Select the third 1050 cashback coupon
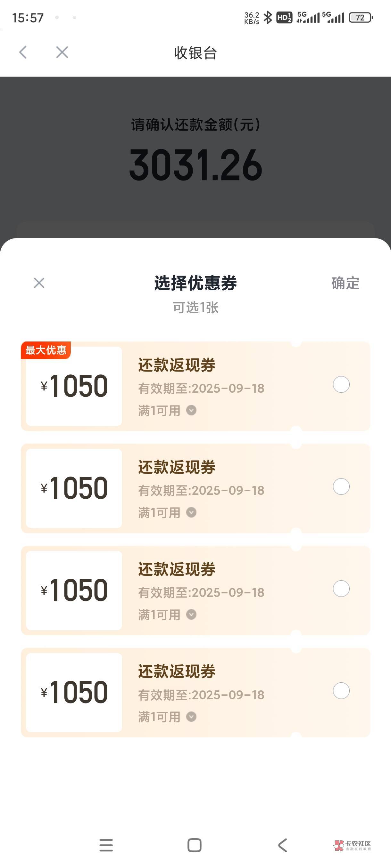Screen dimensions: 391x868 click(341, 589)
